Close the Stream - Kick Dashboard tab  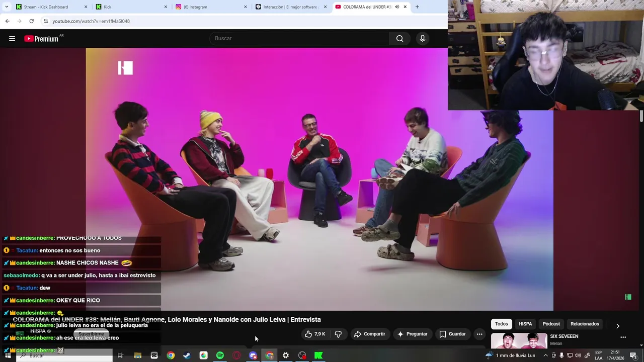click(x=86, y=7)
